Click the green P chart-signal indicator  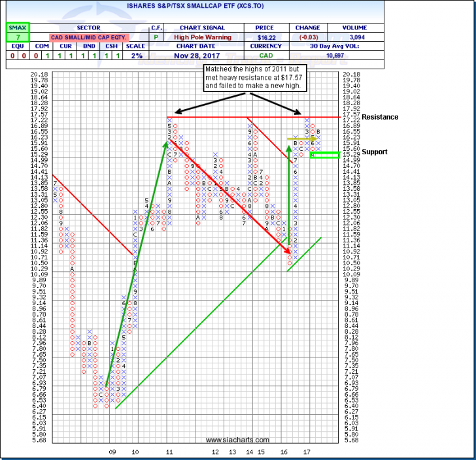(x=156, y=39)
